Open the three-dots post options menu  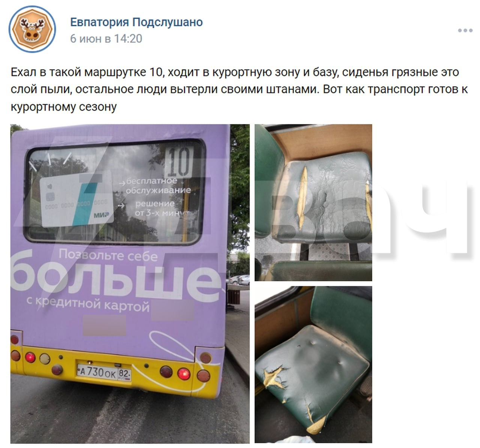tap(465, 30)
